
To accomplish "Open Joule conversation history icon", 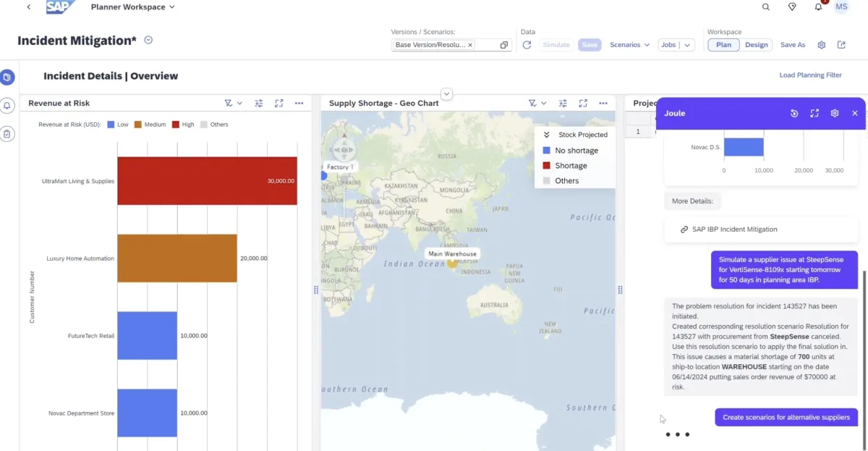I will tap(794, 113).
